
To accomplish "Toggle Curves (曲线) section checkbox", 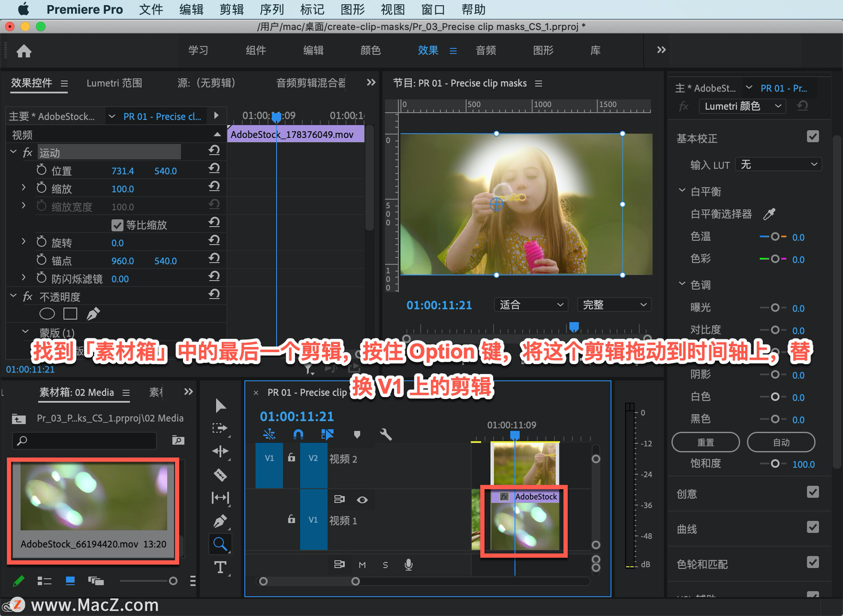I will coord(813,527).
